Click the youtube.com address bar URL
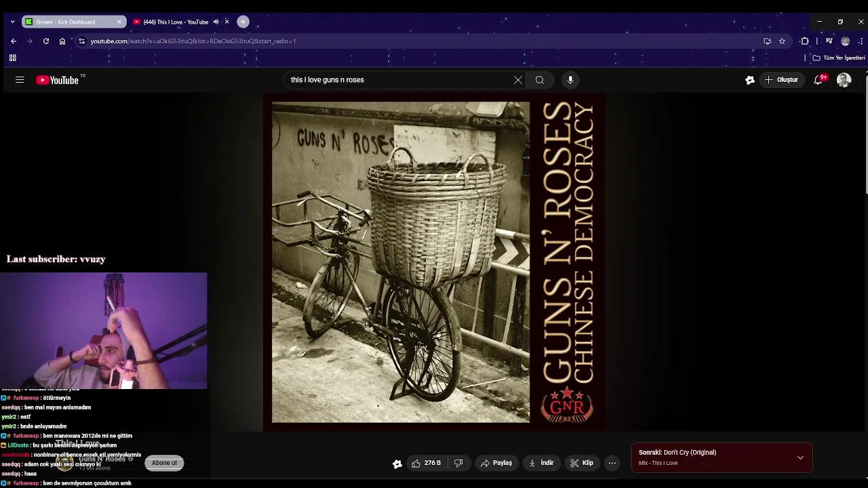The image size is (868, 488). (x=193, y=41)
